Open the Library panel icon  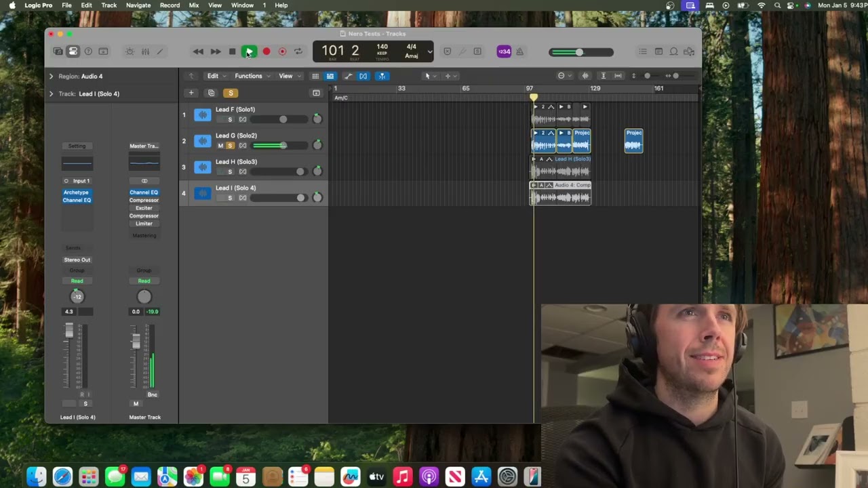click(58, 52)
